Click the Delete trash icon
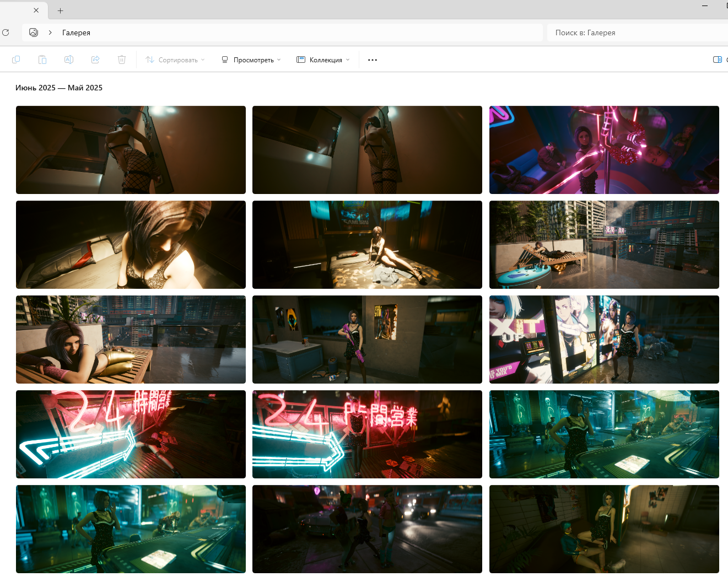Screen dimensions: 728x582 [x=122, y=60]
